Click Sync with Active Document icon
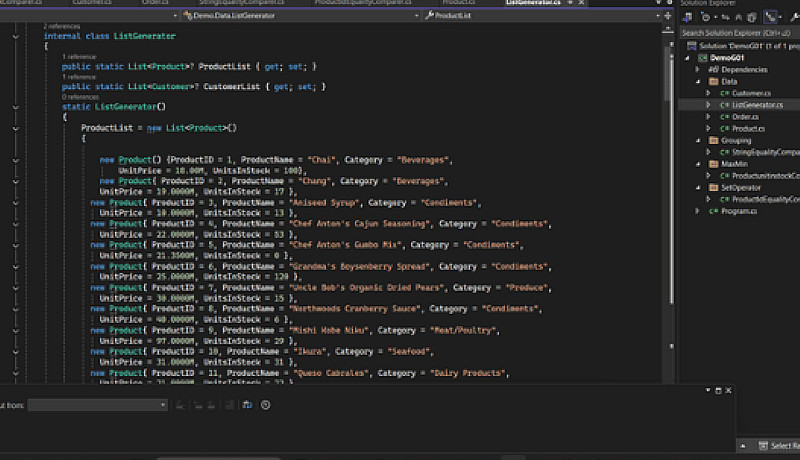Viewport: 800px width, 460px height. pyautogui.click(x=726, y=17)
